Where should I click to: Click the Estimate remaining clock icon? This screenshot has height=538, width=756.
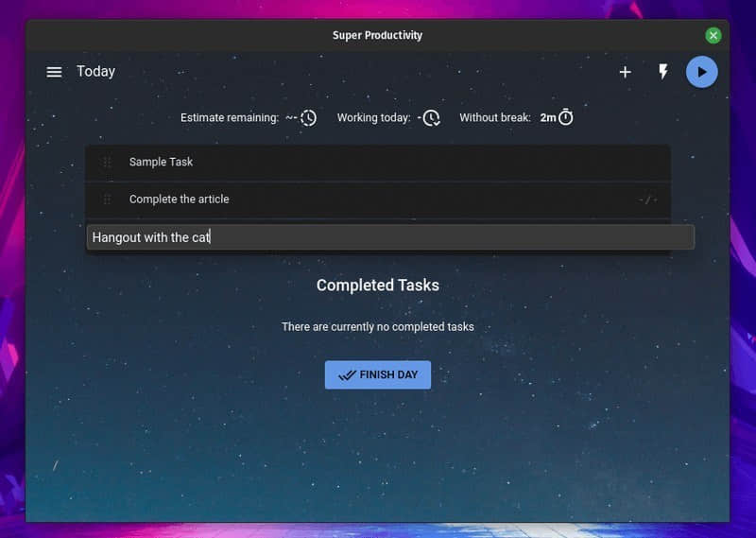pos(309,118)
